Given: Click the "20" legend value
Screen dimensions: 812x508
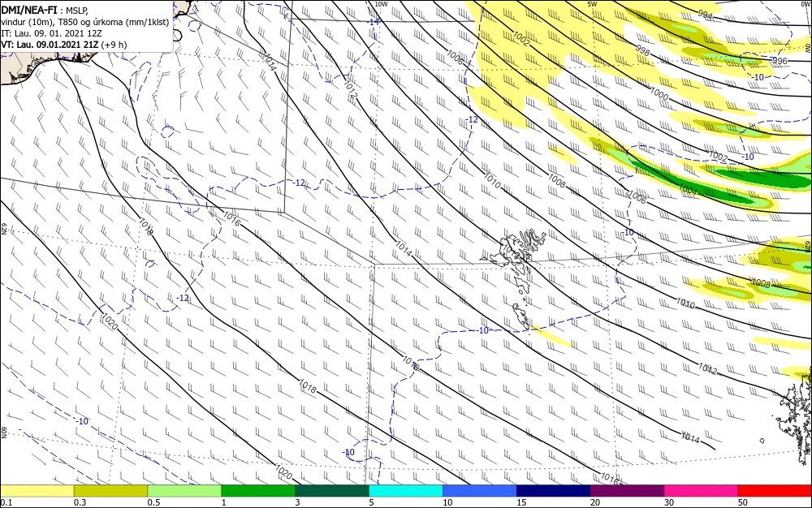Looking at the screenshot, I should [595, 502].
